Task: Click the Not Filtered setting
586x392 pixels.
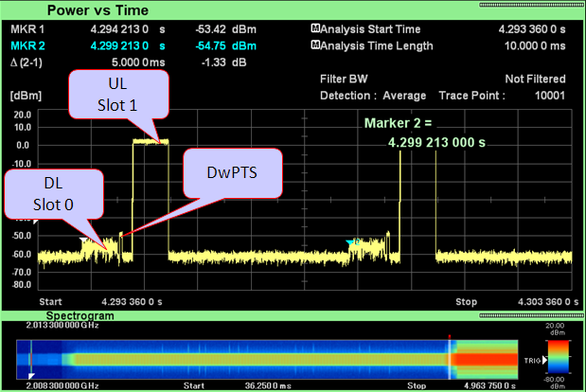Action: (x=535, y=79)
